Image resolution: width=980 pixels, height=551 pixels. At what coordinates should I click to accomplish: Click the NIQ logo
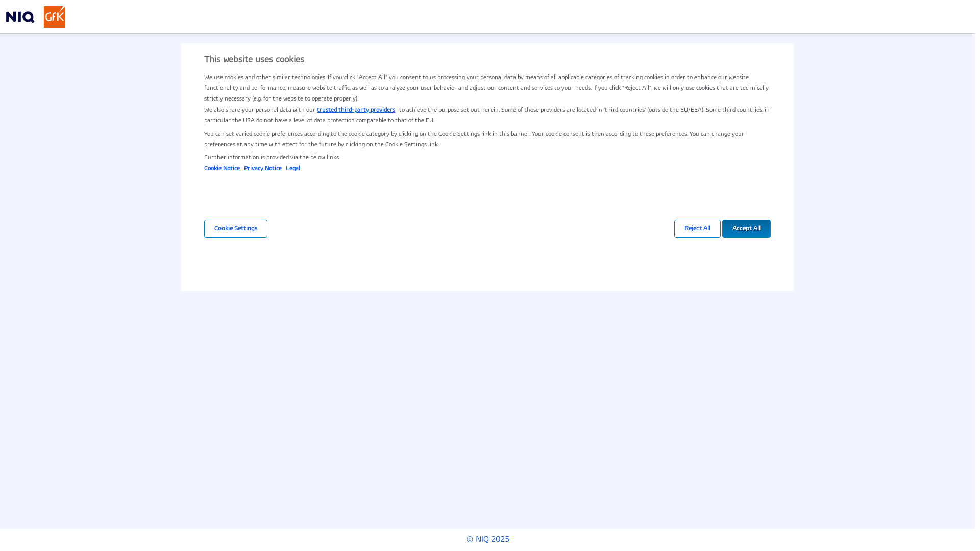[20, 17]
